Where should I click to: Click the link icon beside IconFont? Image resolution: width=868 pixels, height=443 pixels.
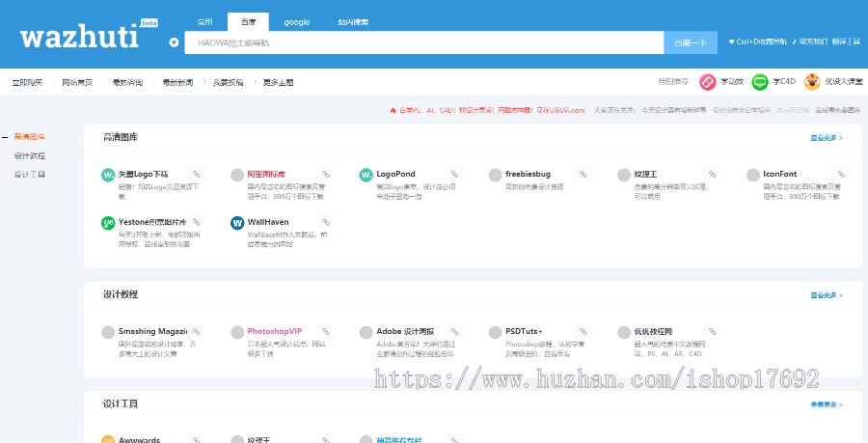pyautogui.click(x=841, y=174)
